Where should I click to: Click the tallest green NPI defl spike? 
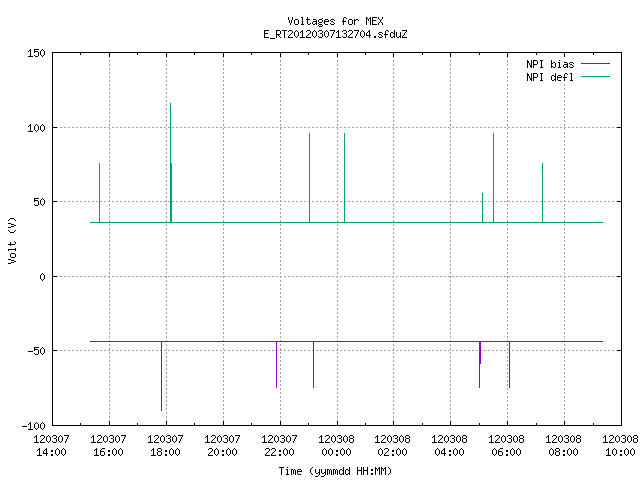click(x=170, y=163)
